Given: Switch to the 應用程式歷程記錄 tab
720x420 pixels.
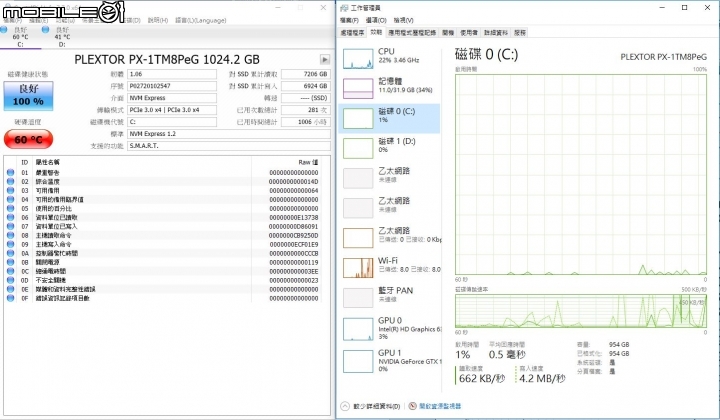Looking at the screenshot, I should click(412, 33).
